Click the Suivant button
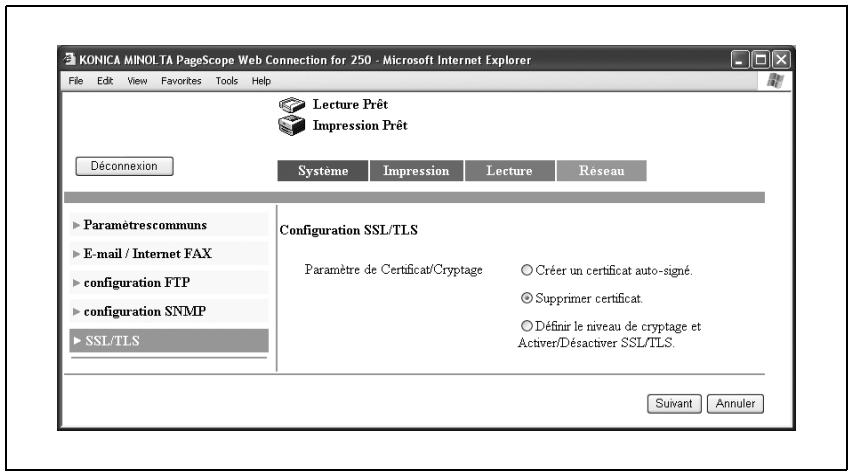The image size is (848, 473). 674,404
